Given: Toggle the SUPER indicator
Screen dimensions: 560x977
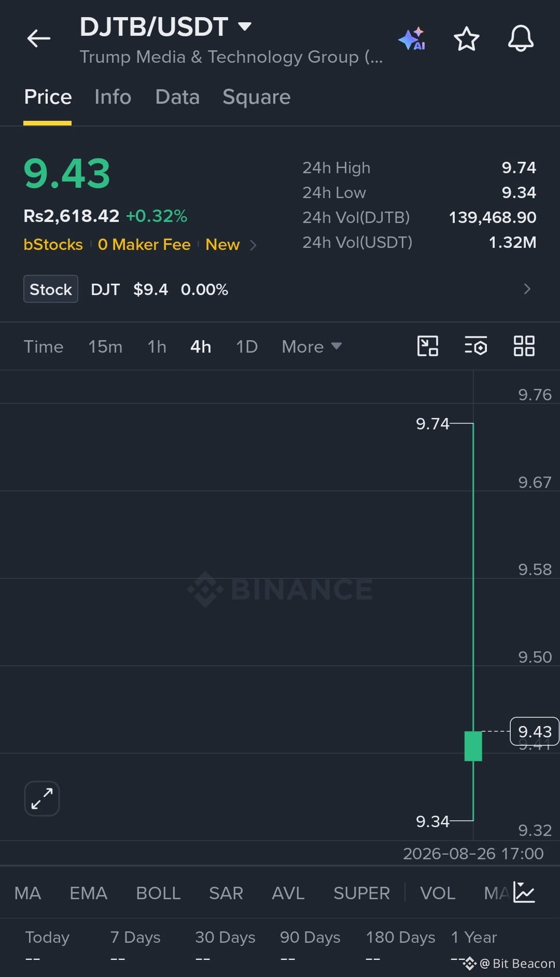Looking at the screenshot, I should [x=361, y=893].
